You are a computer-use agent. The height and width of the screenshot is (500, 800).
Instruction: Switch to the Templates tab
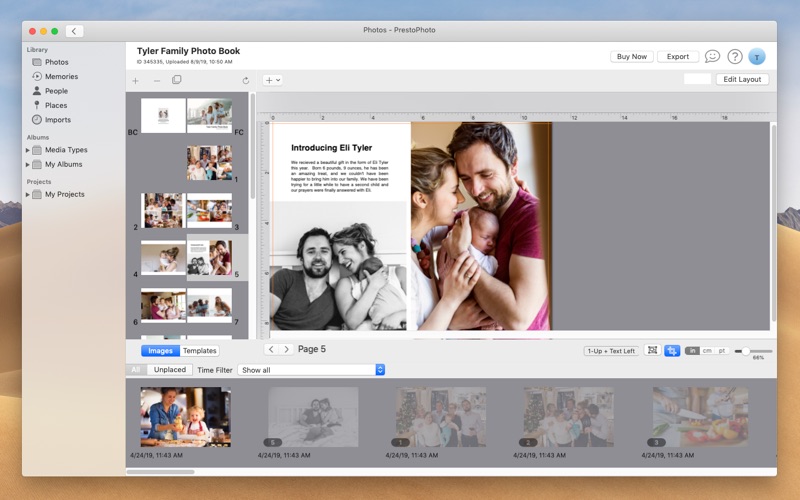pos(200,351)
